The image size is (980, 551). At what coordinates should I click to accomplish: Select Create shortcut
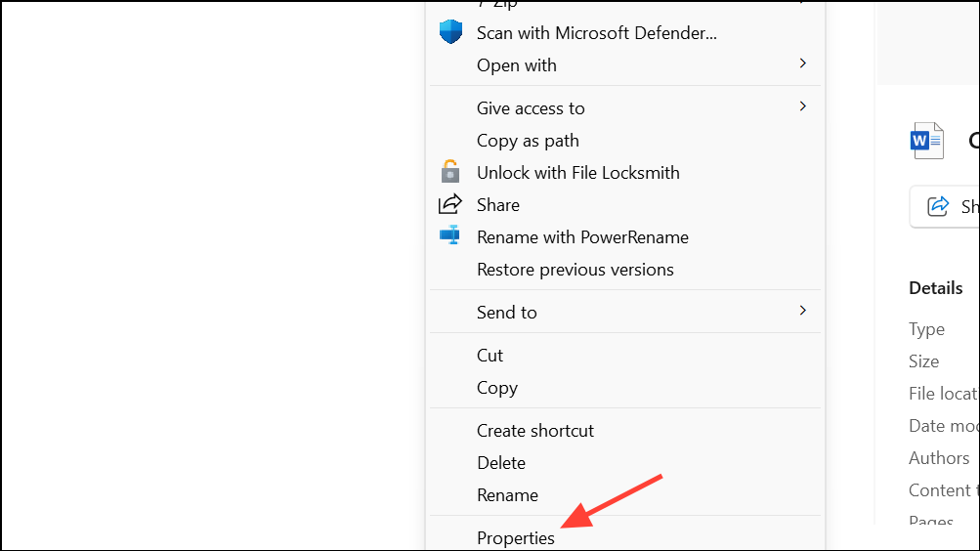(534, 431)
